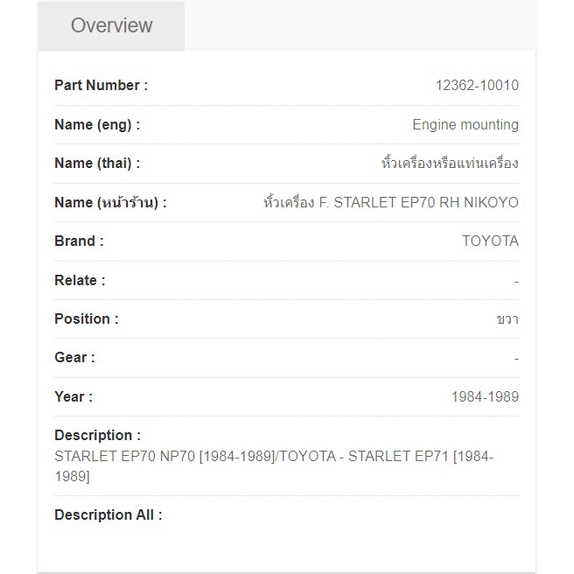The image size is (574, 574).
Task: Select the STARLET EP70 NP70 description text
Action: point(274,466)
